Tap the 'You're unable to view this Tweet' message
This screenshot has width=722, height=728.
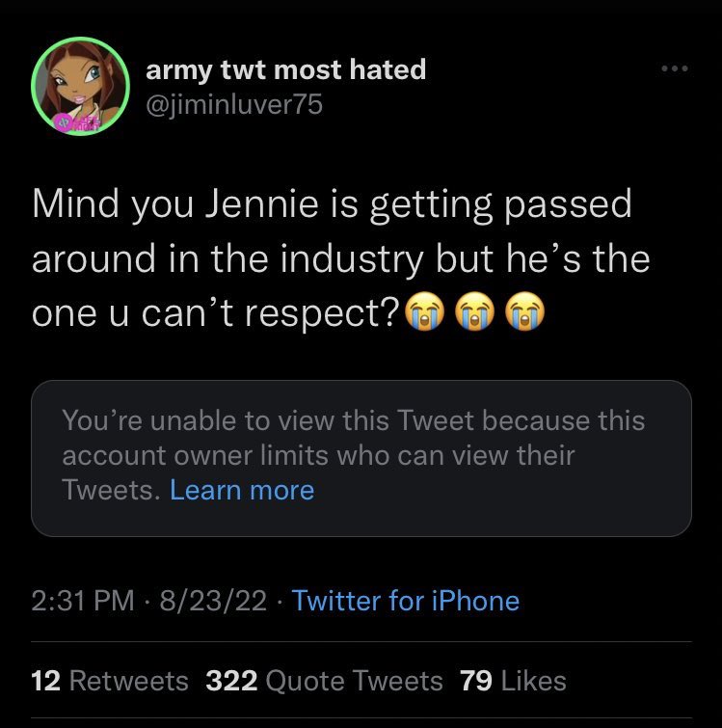pos(353,455)
